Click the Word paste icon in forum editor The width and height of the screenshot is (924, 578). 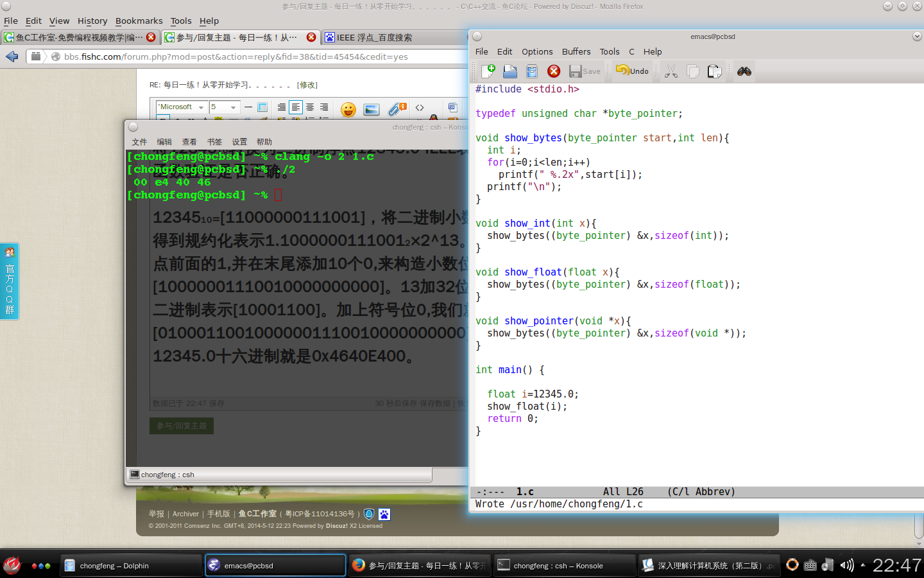click(452, 107)
